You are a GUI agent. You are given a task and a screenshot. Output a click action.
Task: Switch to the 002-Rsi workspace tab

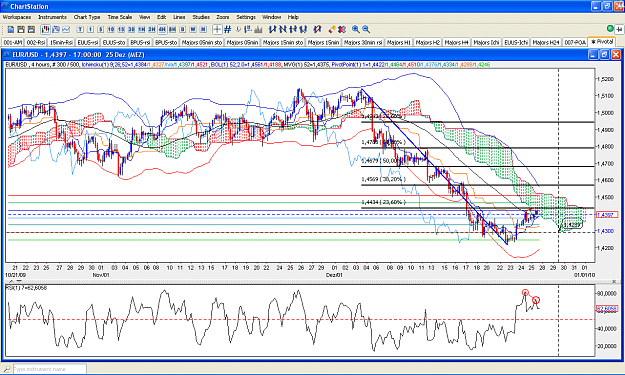(x=36, y=42)
